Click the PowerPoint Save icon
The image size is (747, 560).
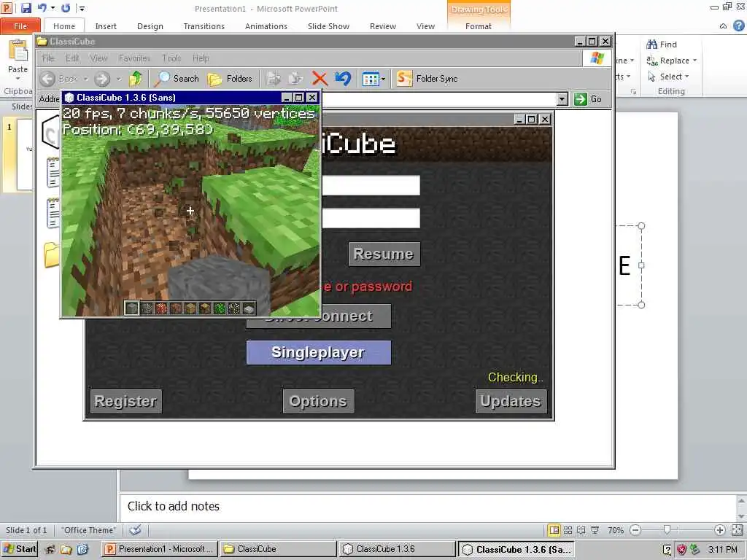click(x=26, y=8)
